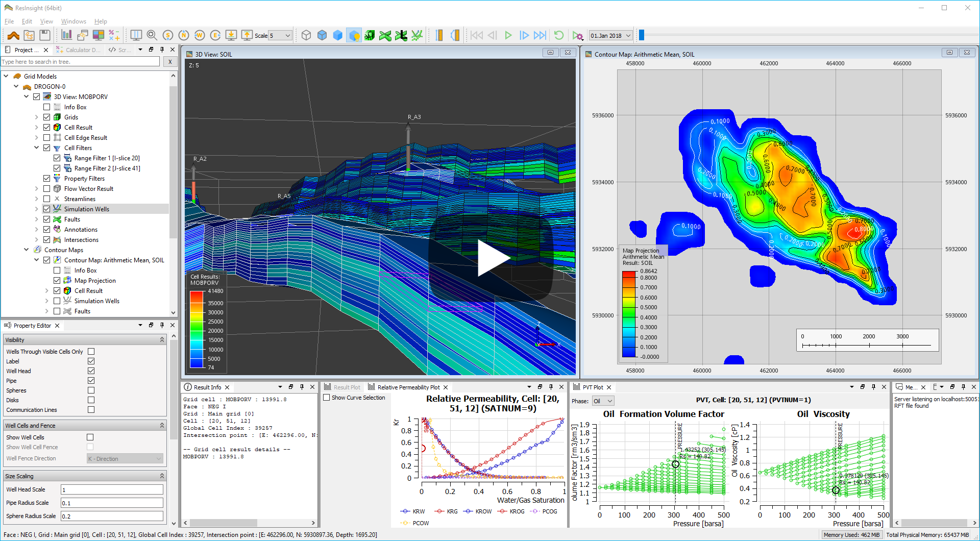Select solid blue cube draw style

click(x=338, y=35)
